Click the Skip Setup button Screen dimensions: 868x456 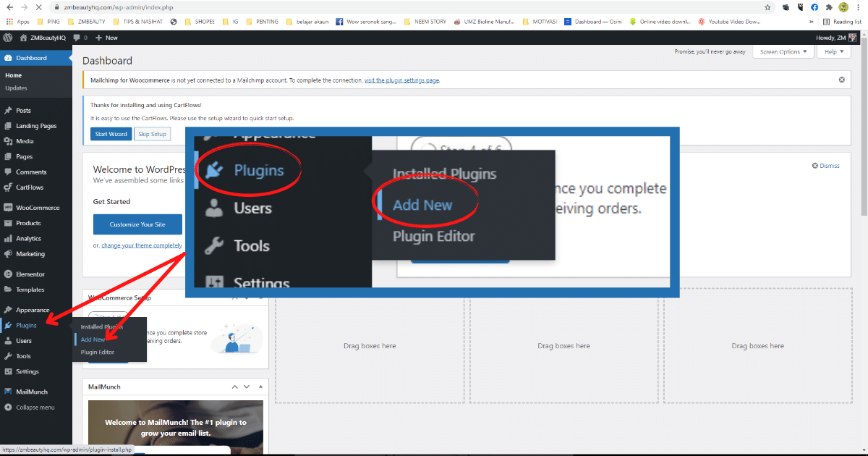tap(152, 134)
